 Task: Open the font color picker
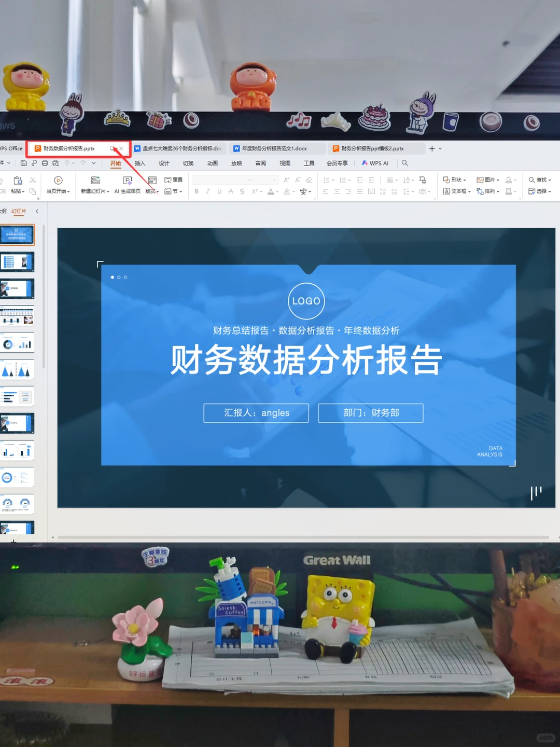[271, 191]
